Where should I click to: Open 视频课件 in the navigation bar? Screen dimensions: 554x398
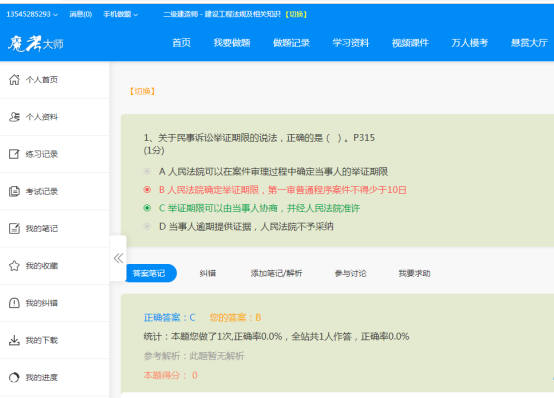tap(410, 43)
